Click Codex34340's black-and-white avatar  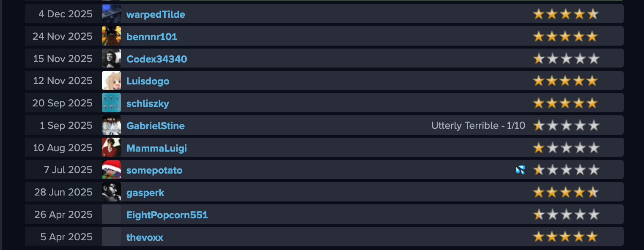111,58
